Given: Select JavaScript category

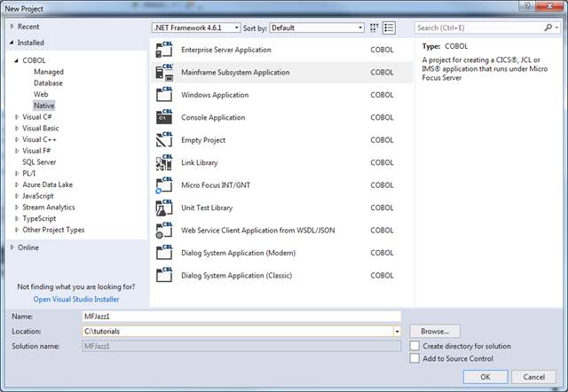Looking at the screenshot, I should click(x=38, y=196).
